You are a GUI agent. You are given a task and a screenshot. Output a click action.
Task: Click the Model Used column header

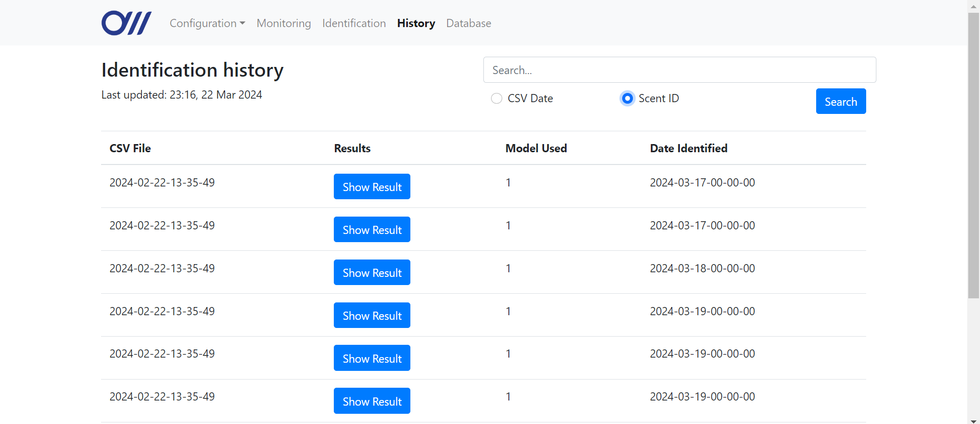point(536,148)
